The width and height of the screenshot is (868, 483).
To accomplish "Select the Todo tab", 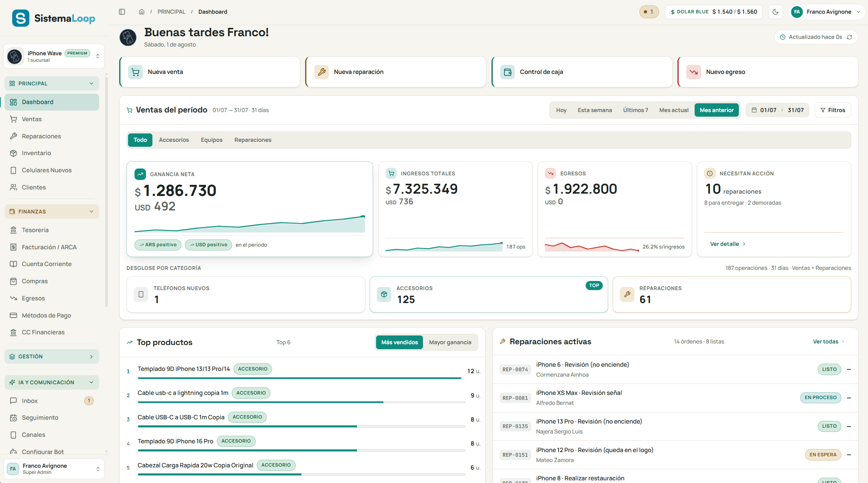I will click(140, 140).
